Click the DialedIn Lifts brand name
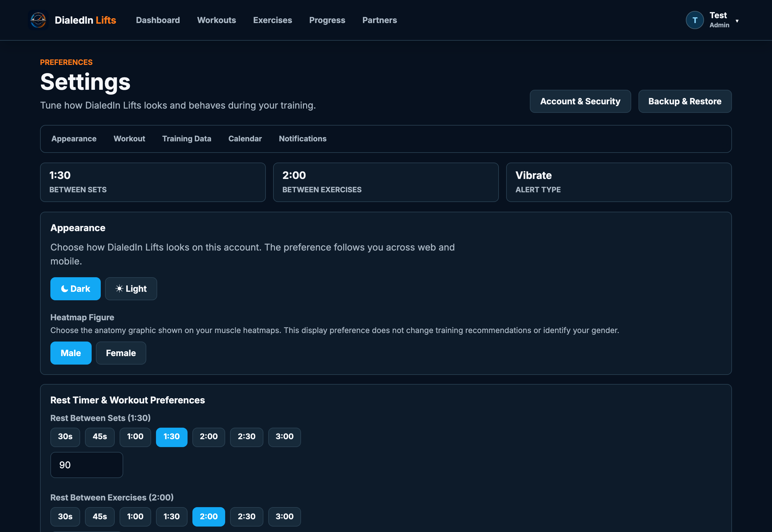772x532 pixels. tap(85, 20)
